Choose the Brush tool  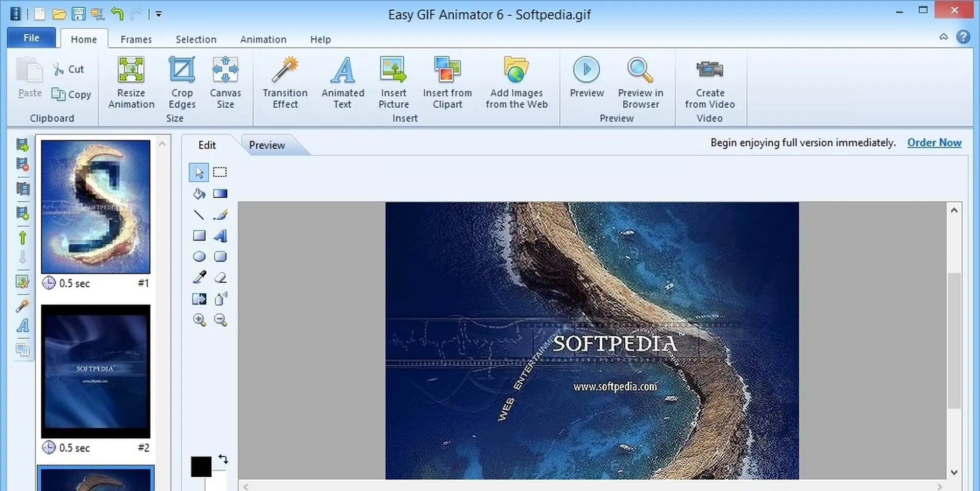[220, 215]
